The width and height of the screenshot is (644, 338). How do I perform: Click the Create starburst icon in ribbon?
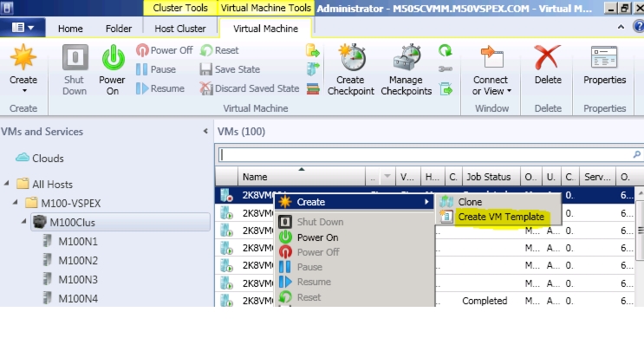pyautogui.click(x=23, y=57)
